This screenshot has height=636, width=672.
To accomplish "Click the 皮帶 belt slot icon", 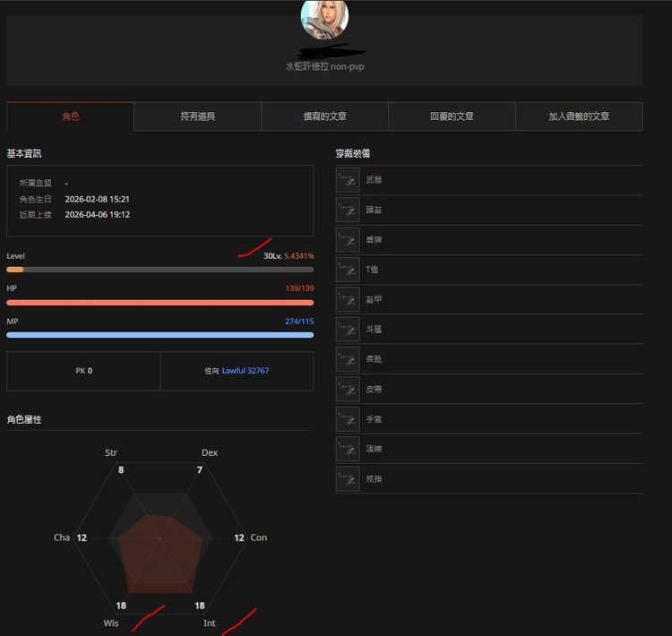I will click(x=348, y=389).
